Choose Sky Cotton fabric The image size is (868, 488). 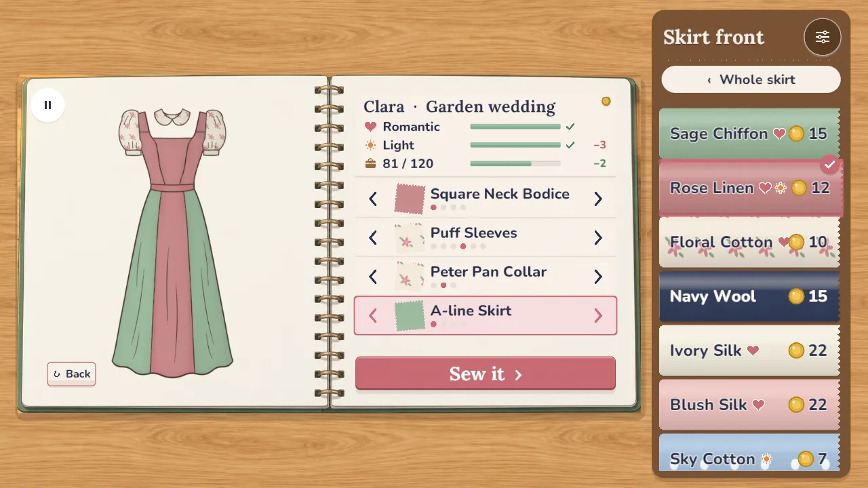[749, 453]
